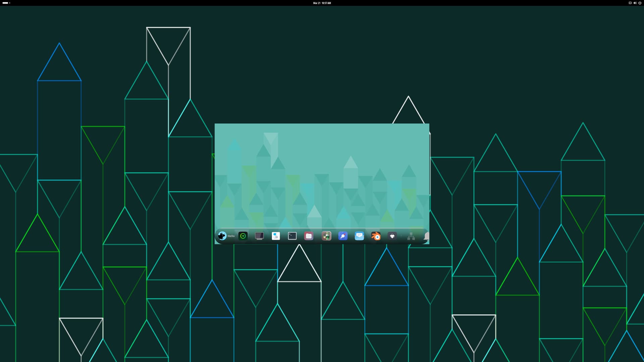The height and width of the screenshot is (362, 644).
Task: Click the monitor display icon in dock
Action: [x=259, y=236]
